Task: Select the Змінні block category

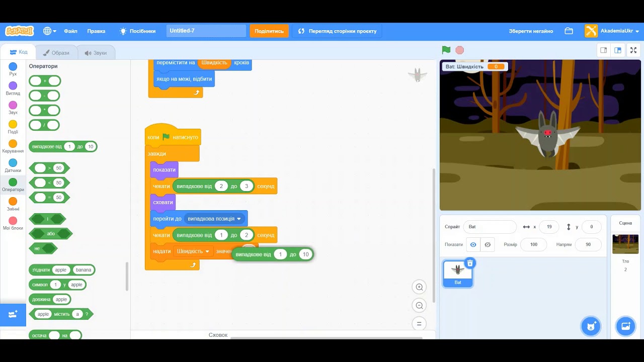Action: [x=13, y=205]
